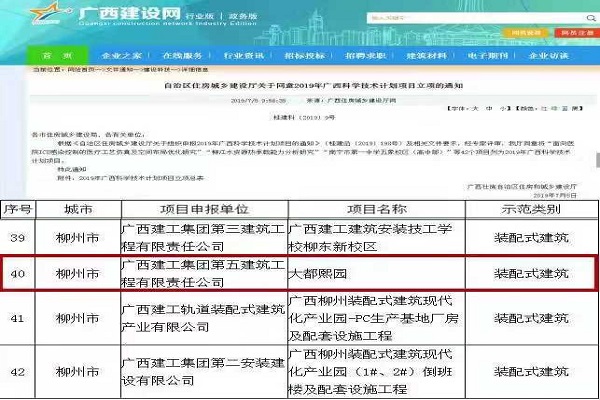
Task: Choose the 绿 text color option
Action: pyautogui.click(x=554, y=108)
